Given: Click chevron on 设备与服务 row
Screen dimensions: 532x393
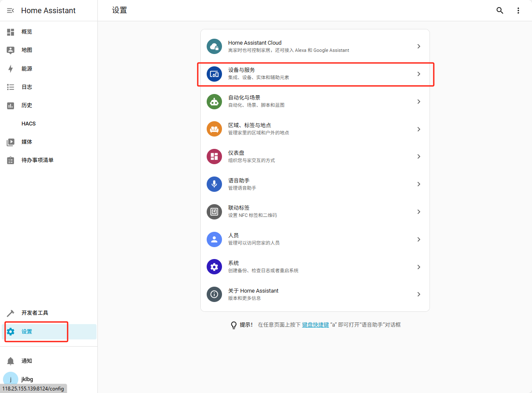Looking at the screenshot, I should [419, 74].
